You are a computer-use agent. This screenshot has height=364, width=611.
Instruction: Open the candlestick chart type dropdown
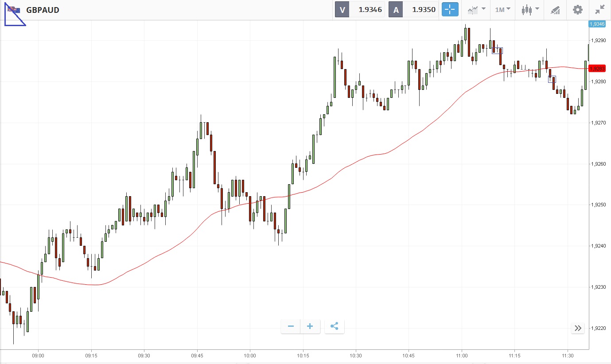pos(530,9)
